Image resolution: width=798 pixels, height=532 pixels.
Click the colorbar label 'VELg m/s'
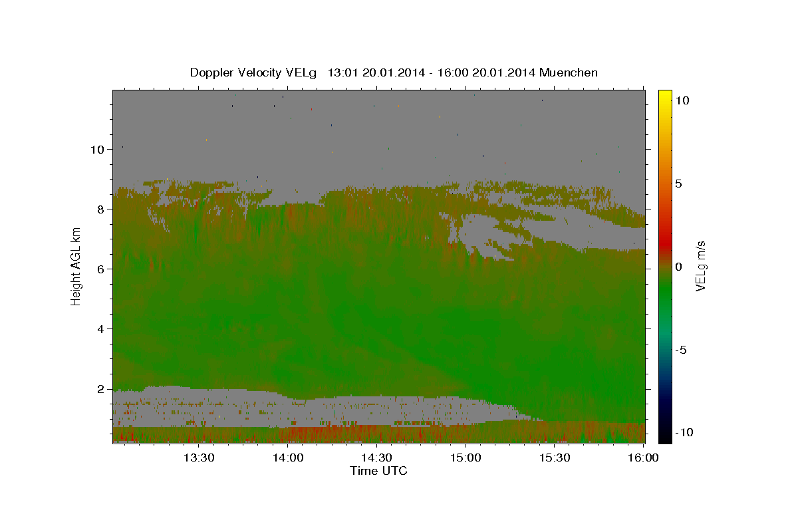tap(700, 267)
